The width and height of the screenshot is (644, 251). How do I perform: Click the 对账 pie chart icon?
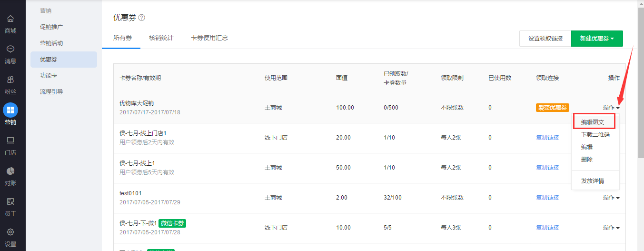coord(10,171)
